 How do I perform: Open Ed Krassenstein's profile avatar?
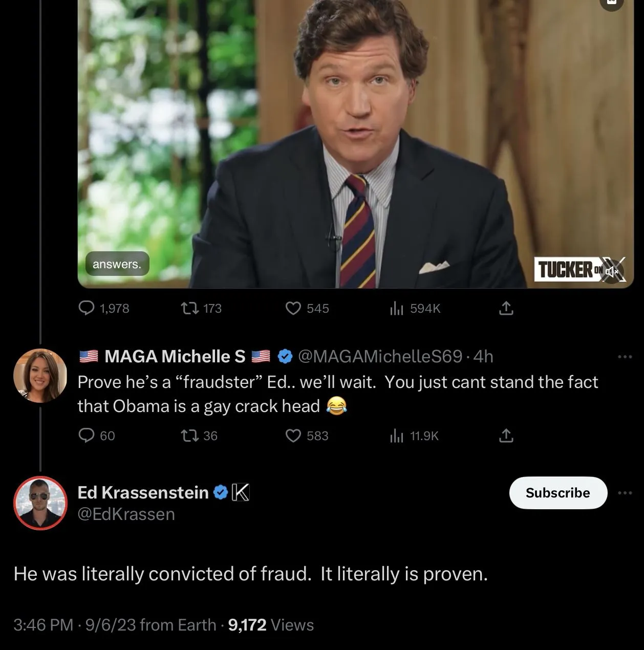(x=40, y=503)
